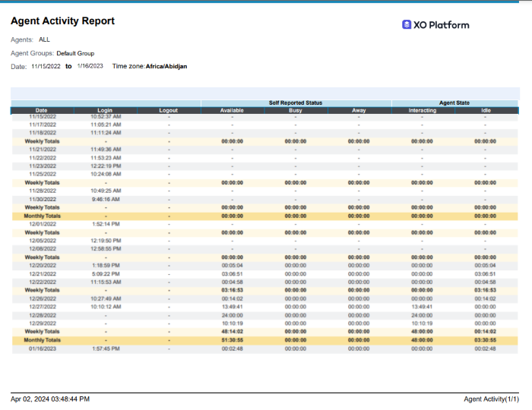Click the Busy column header

(295, 111)
